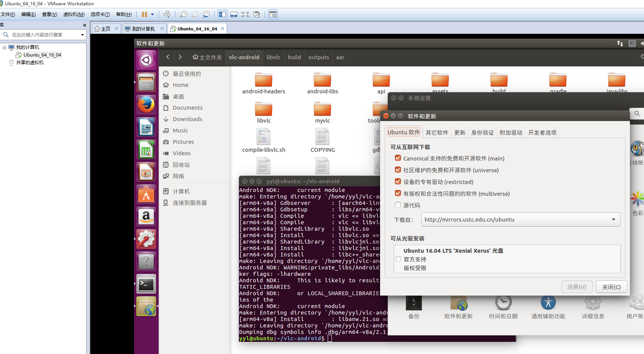Toggle universe community software checkbox

398,170
